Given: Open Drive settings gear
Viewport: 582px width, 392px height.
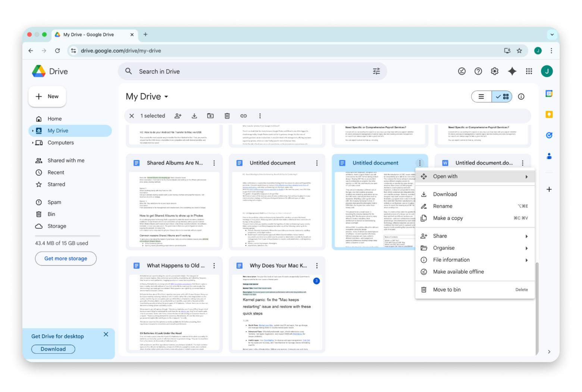Looking at the screenshot, I should pos(494,71).
